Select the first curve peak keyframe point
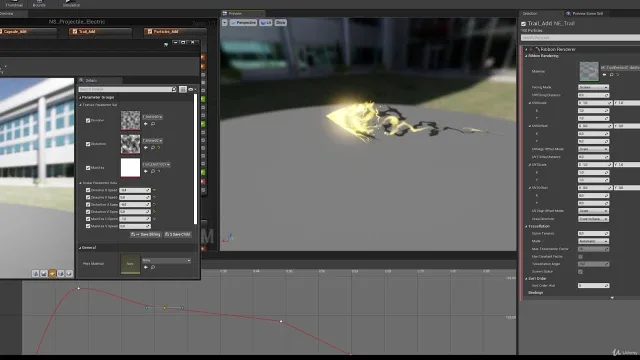The height and width of the screenshot is (360, 640). coord(79,289)
